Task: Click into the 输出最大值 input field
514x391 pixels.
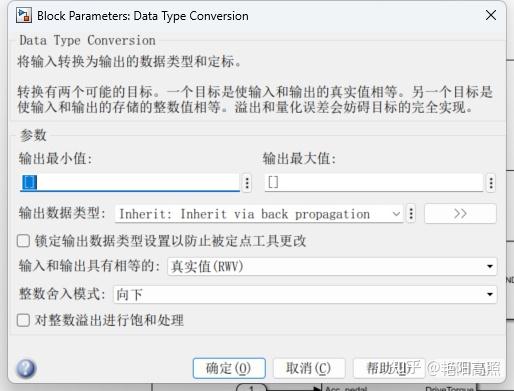Action: coord(374,182)
